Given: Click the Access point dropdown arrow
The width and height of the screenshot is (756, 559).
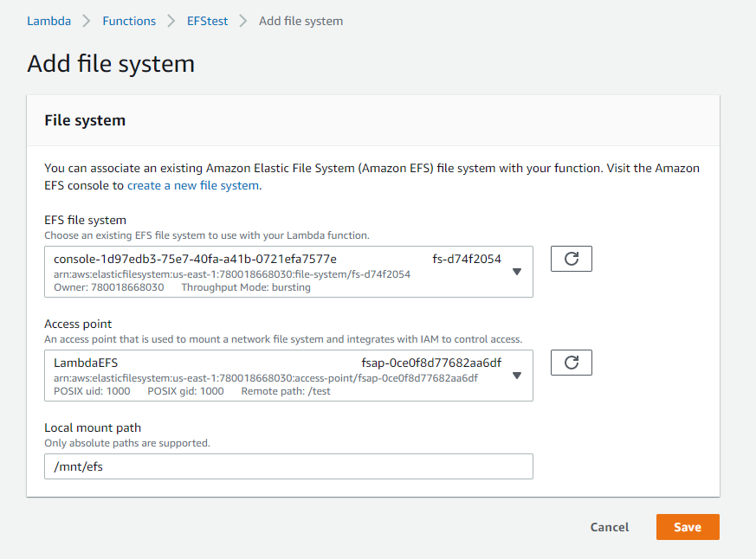Looking at the screenshot, I should pyautogui.click(x=517, y=376).
